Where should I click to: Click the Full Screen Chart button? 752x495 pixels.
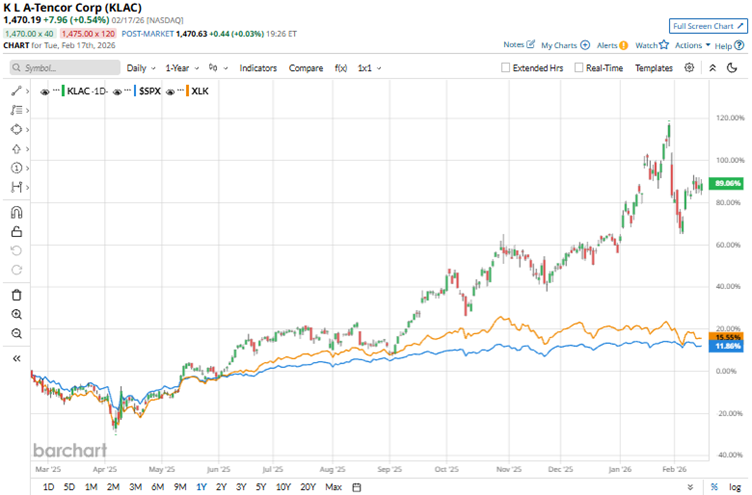(707, 25)
